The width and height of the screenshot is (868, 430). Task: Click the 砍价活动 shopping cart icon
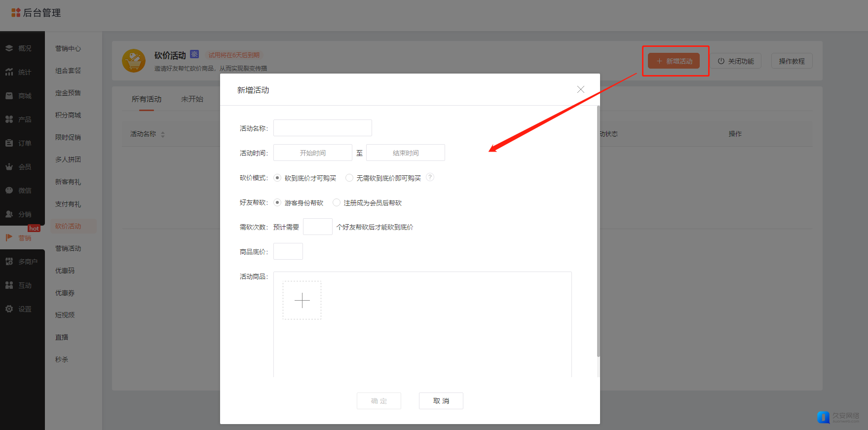pos(134,61)
